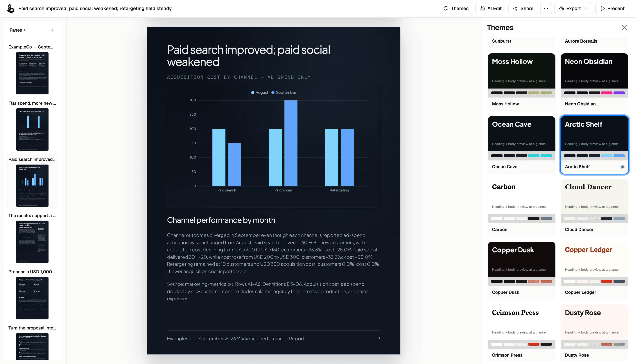Click the Channel performance by month subheading

(221, 220)
